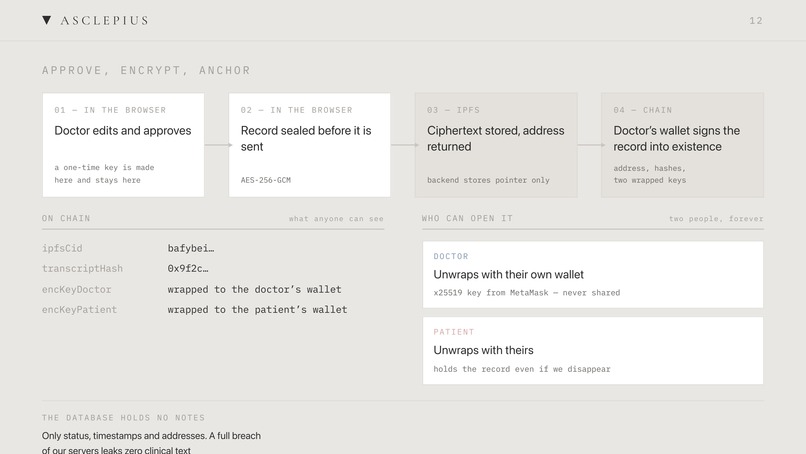Click the '04 — CHAIN' label
Viewport: 806px width, 454px height.
(x=643, y=110)
